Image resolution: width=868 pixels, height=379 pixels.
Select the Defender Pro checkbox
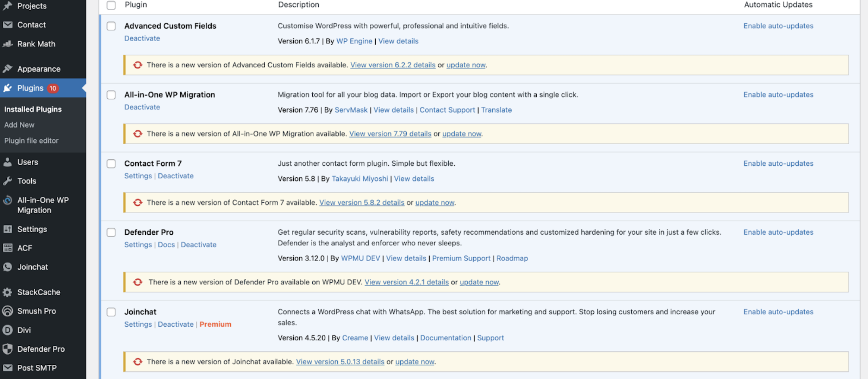click(x=111, y=232)
